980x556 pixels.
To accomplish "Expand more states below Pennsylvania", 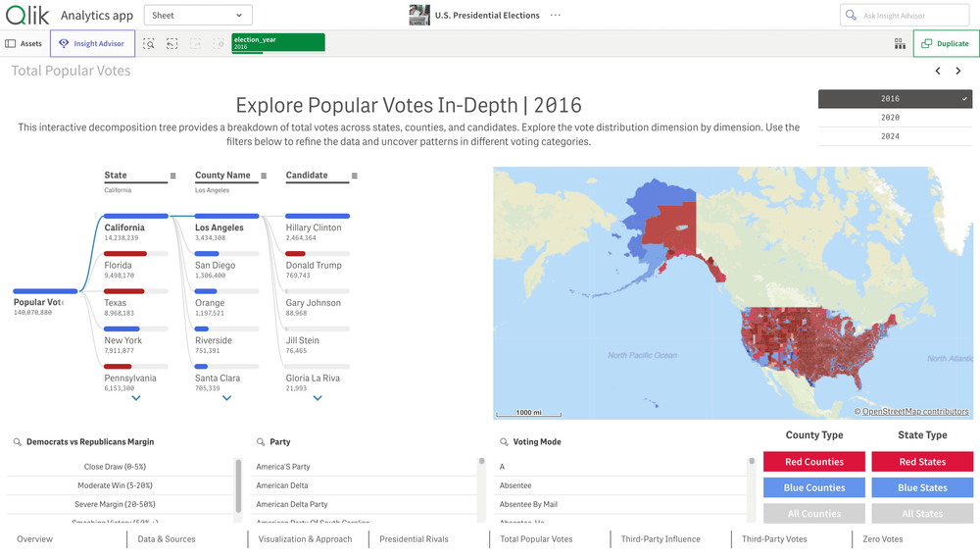I will (x=136, y=398).
